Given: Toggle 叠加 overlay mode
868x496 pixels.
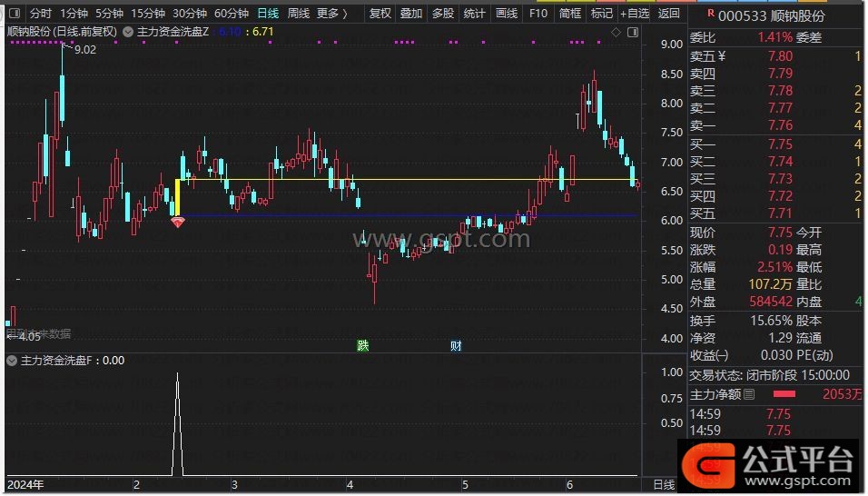Looking at the screenshot, I should [x=411, y=14].
